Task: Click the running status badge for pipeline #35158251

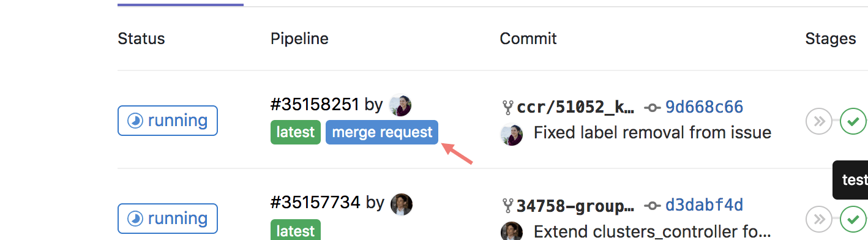Action: pos(168,121)
